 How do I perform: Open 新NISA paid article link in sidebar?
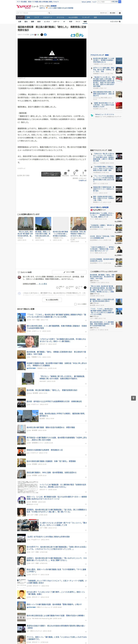(x=102, y=237)
